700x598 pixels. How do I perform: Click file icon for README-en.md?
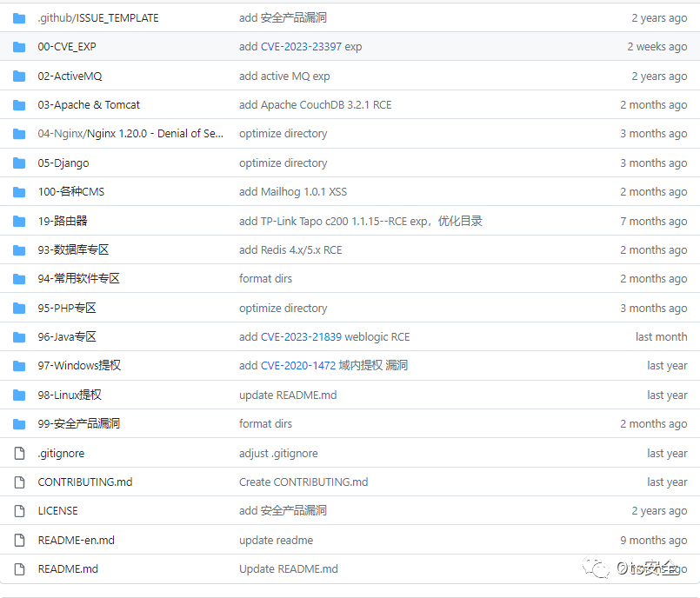(20, 541)
